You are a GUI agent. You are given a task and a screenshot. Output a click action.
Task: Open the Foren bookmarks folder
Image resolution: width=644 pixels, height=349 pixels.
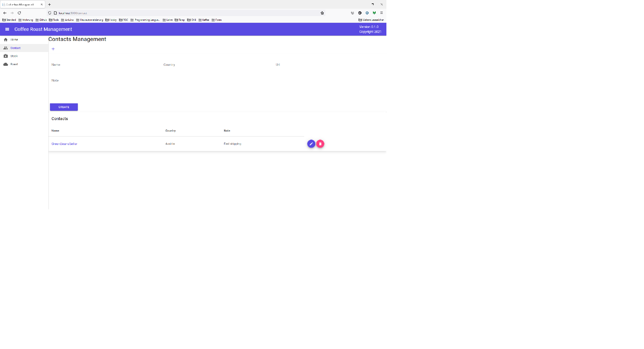216,20
